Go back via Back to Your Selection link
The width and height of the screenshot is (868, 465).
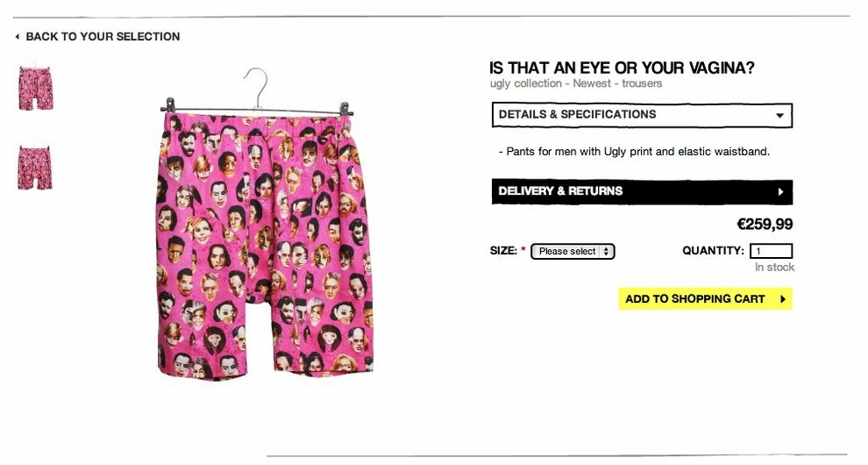tap(103, 37)
